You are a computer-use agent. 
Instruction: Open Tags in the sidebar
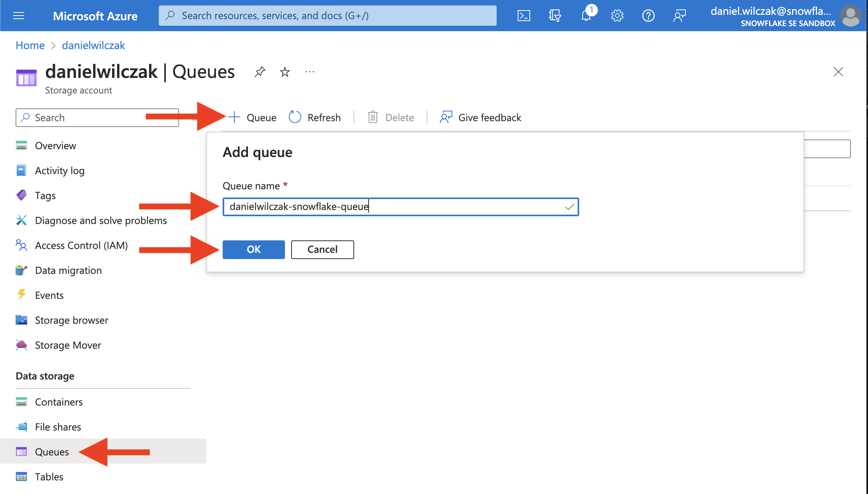coord(45,196)
